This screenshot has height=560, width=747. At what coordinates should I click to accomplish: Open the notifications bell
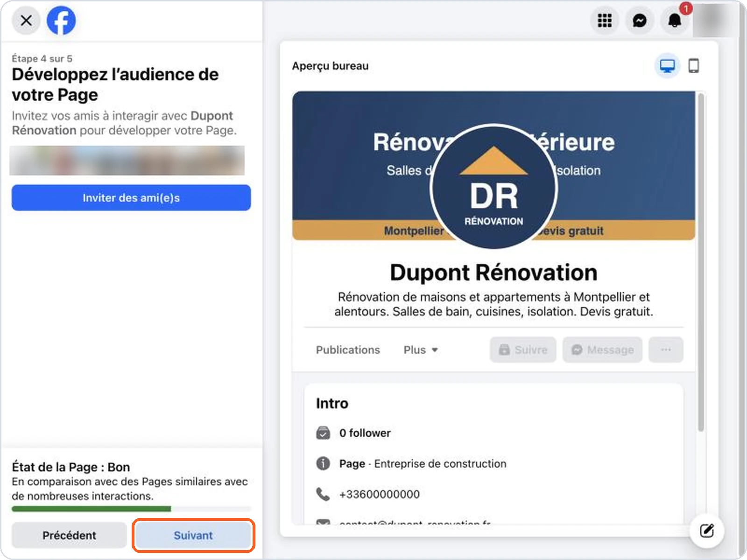coord(675,21)
